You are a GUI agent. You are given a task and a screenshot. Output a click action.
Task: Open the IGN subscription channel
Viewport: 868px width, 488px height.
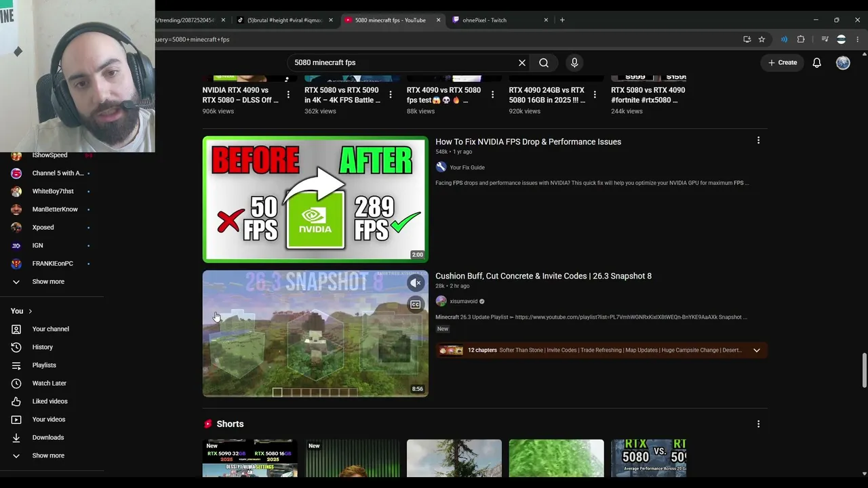37,245
